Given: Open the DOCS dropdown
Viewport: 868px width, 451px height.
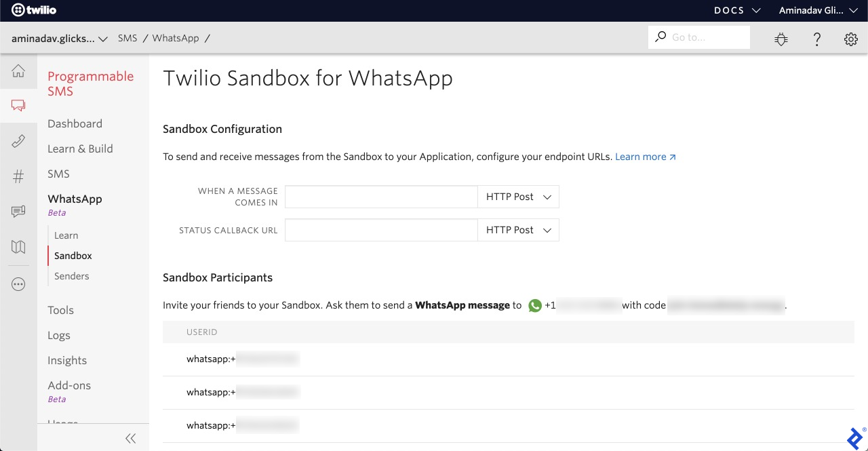Looking at the screenshot, I should pyautogui.click(x=737, y=10).
